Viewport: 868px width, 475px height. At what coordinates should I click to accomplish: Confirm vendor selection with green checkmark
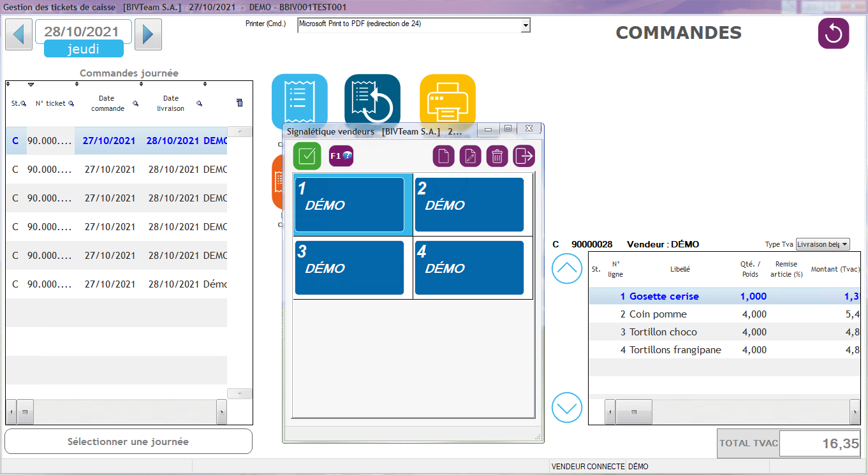point(307,156)
